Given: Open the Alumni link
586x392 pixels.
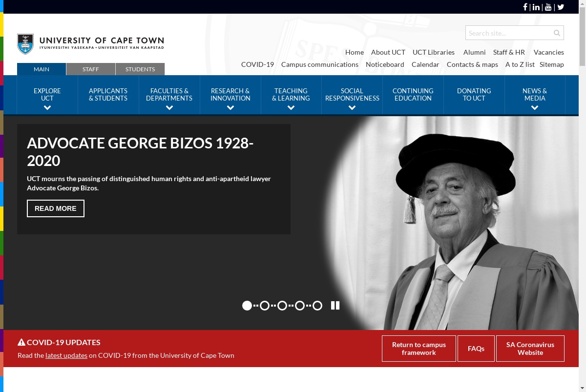Looking at the screenshot, I should 475,52.
